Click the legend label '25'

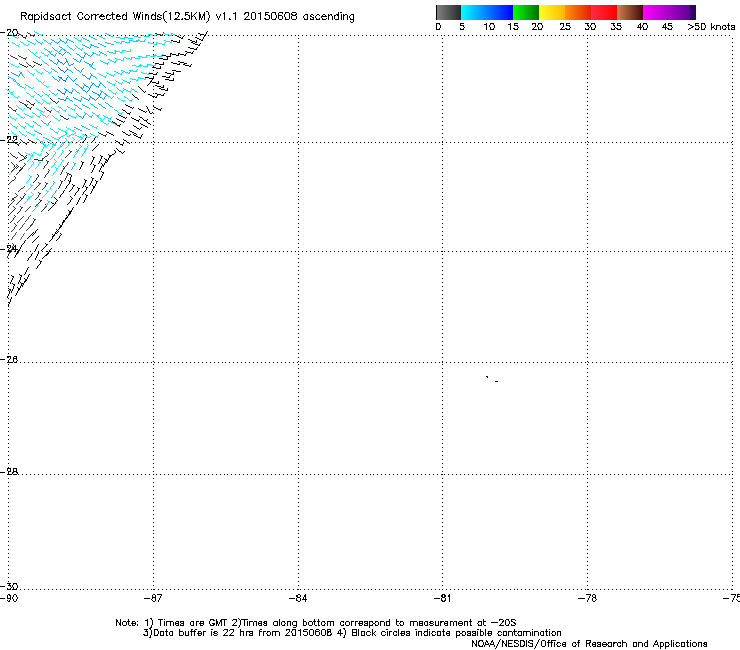point(565,27)
